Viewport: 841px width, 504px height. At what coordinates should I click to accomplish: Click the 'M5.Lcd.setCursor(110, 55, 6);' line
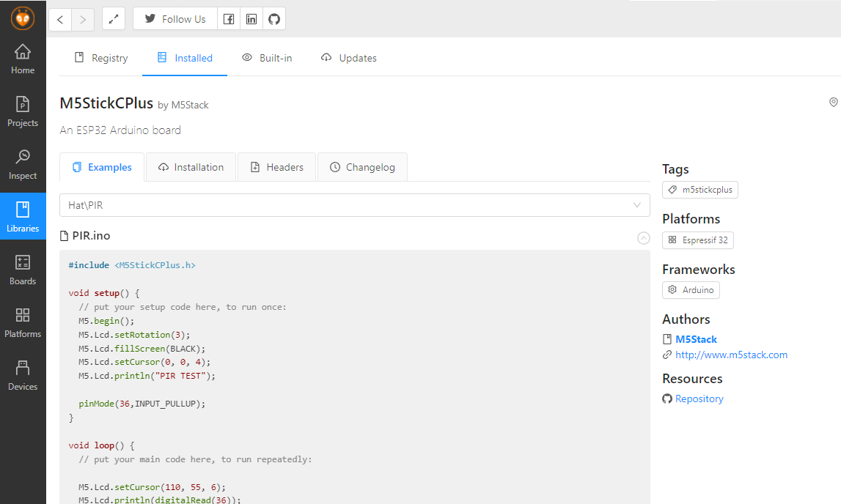(153, 487)
